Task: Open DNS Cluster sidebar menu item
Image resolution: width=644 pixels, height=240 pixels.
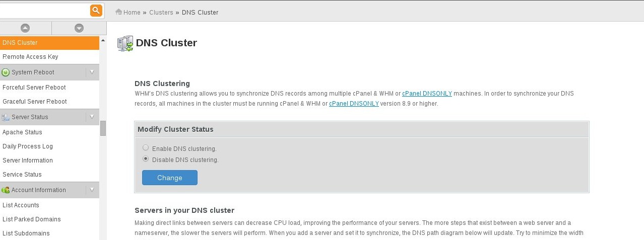Action: (49, 43)
